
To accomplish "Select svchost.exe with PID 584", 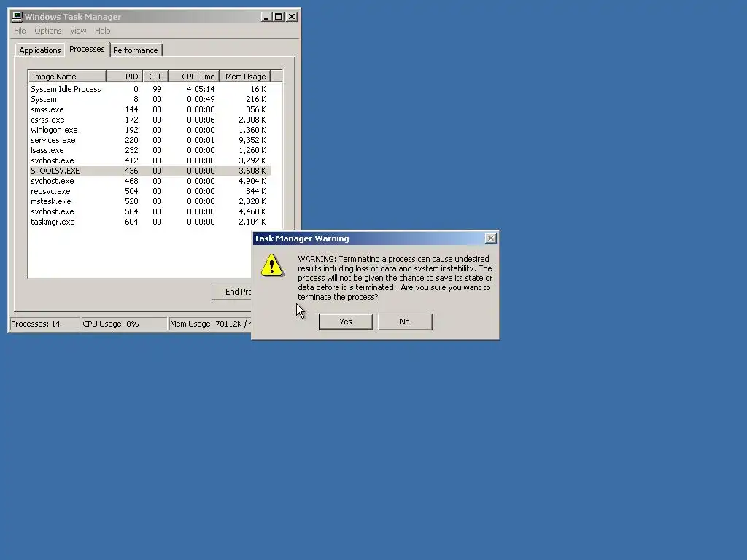I will click(x=150, y=211).
